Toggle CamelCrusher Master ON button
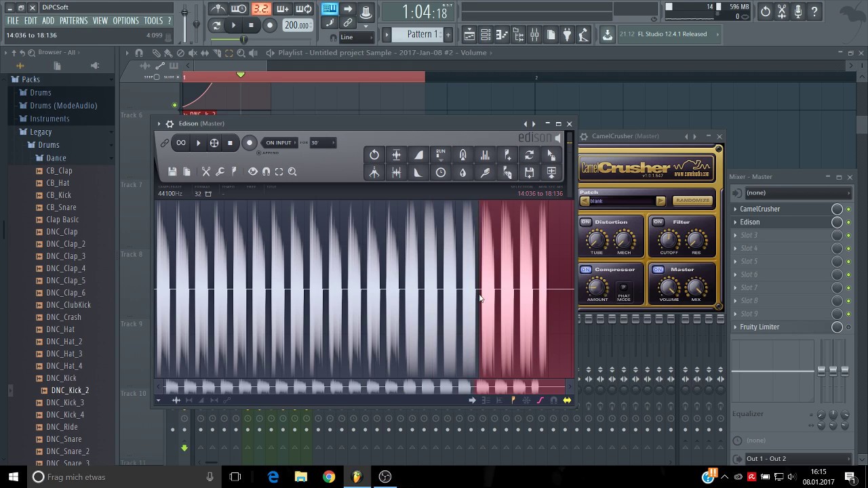The width and height of the screenshot is (868, 488). pyautogui.click(x=658, y=270)
